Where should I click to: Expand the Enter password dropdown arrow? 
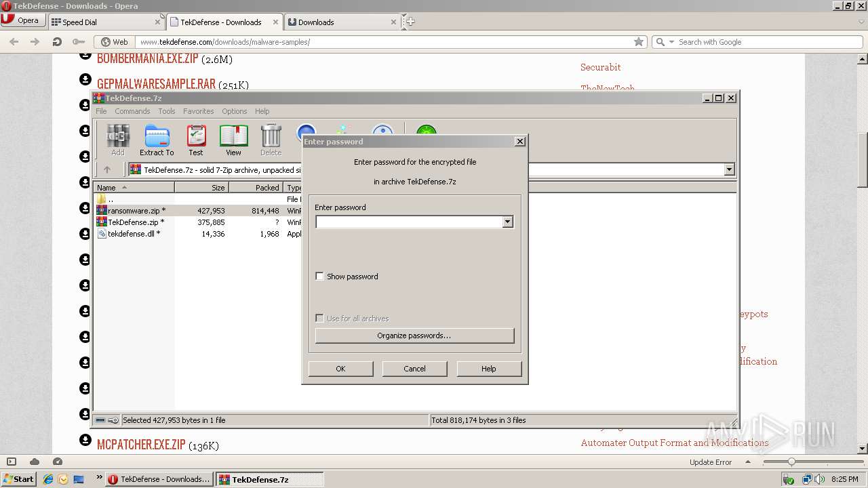(507, 222)
